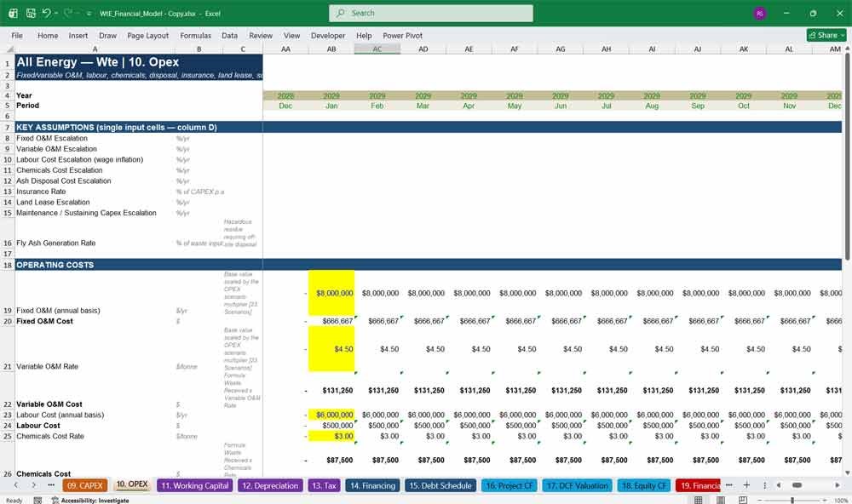Screen dimensions: 852x504
Task: Open the View ribbon tab
Action: point(291,35)
